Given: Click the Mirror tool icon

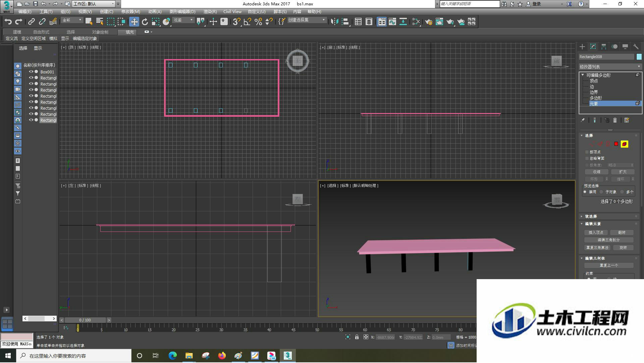Looking at the screenshot, I should [x=334, y=22].
